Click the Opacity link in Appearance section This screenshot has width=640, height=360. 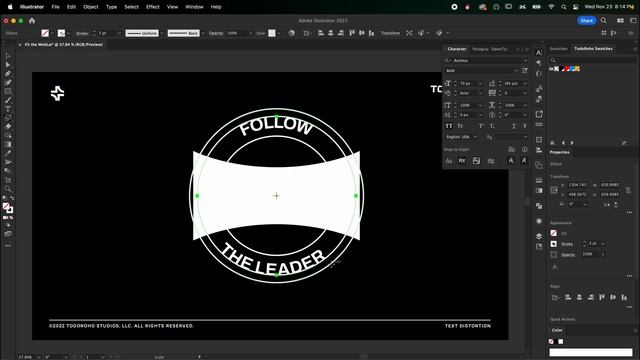pyautogui.click(x=568, y=255)
